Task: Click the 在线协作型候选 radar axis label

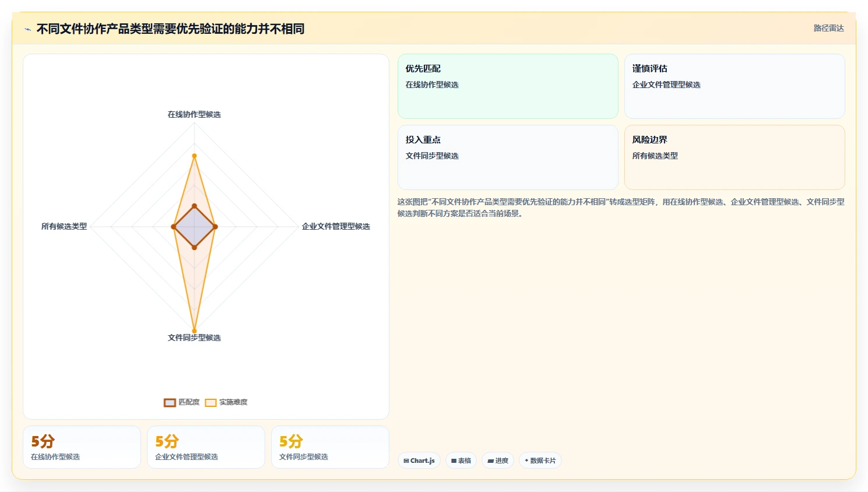Action: coord(194,114)
